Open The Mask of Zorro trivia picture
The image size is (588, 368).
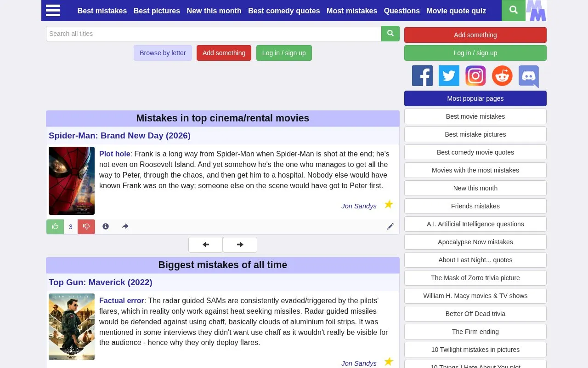coord(475,278)
